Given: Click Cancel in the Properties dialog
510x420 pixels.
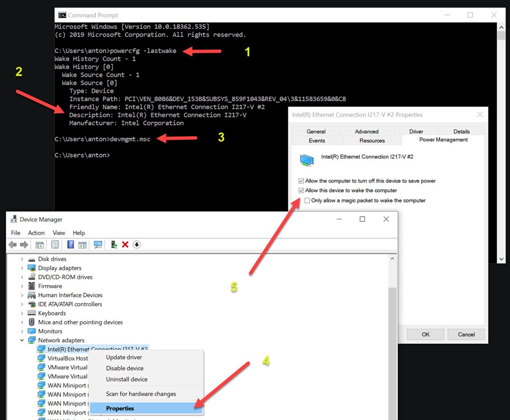Looking at the screenshot, I should pyautogui.click(x=466, y=334).
